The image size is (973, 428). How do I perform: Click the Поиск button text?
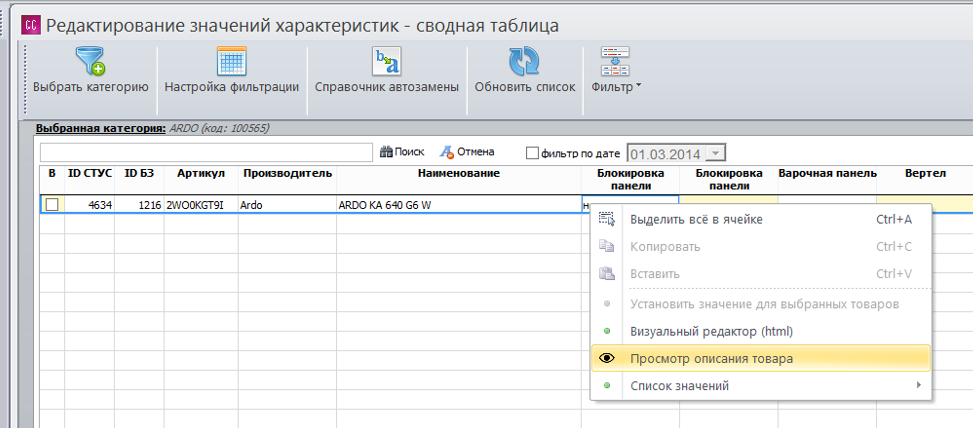tap(410, 151)
